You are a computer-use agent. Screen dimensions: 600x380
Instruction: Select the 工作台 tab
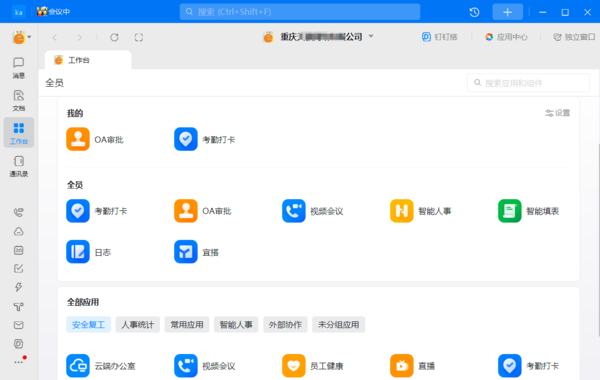point(88,60)
